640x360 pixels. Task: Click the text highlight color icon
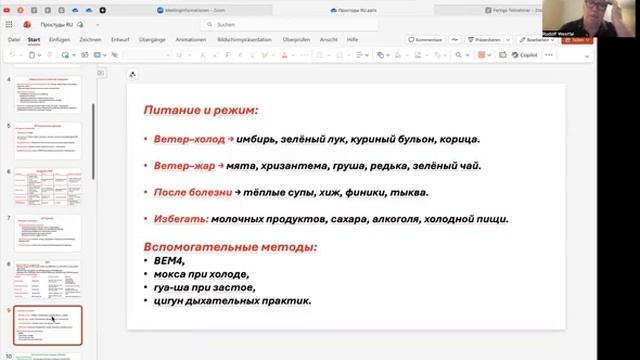(264, 55)
